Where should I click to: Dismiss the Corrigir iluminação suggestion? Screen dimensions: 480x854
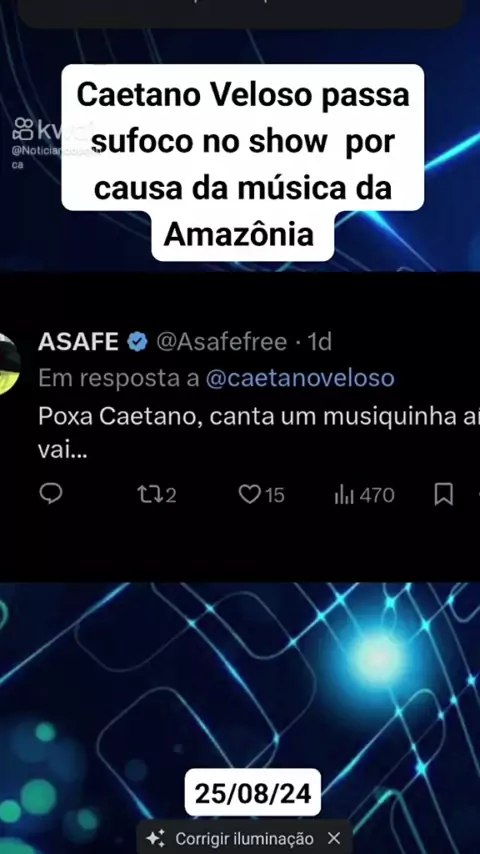pyautogui.click(x=334, y=838)
